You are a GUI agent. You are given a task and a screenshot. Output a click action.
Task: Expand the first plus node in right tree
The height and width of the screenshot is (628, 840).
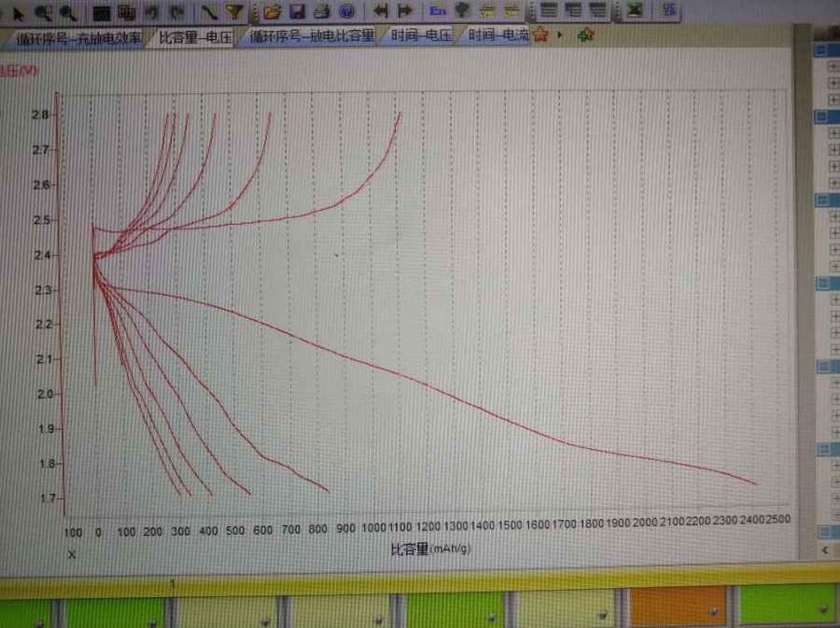point(833,66)
